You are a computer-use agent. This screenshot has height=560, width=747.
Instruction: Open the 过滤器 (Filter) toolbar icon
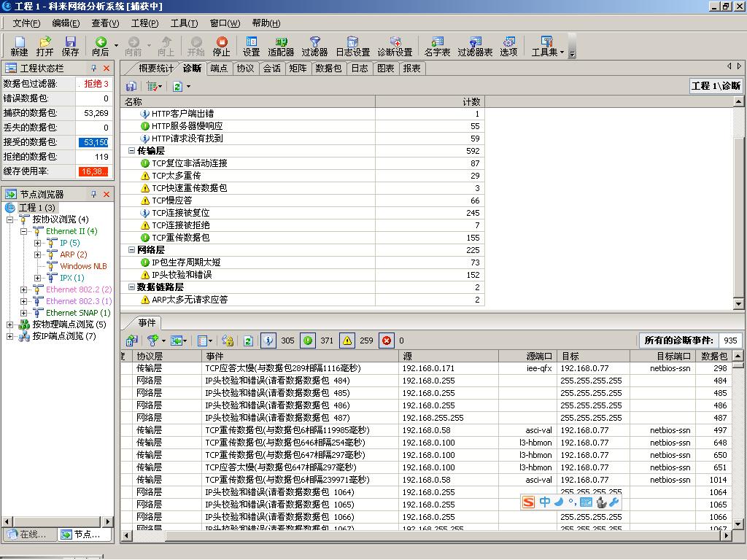(314, 46)
